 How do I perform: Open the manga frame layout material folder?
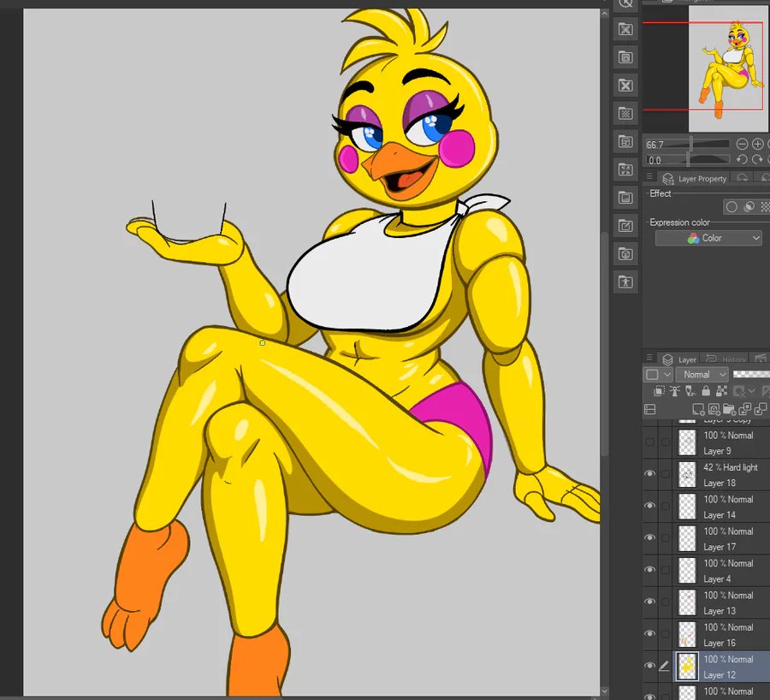point(625,142)
